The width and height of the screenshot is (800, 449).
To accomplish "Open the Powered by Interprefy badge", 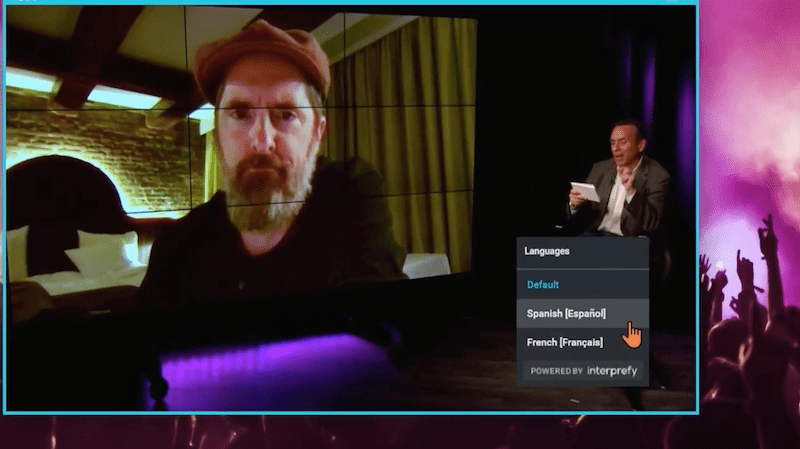I will (583, 370).
